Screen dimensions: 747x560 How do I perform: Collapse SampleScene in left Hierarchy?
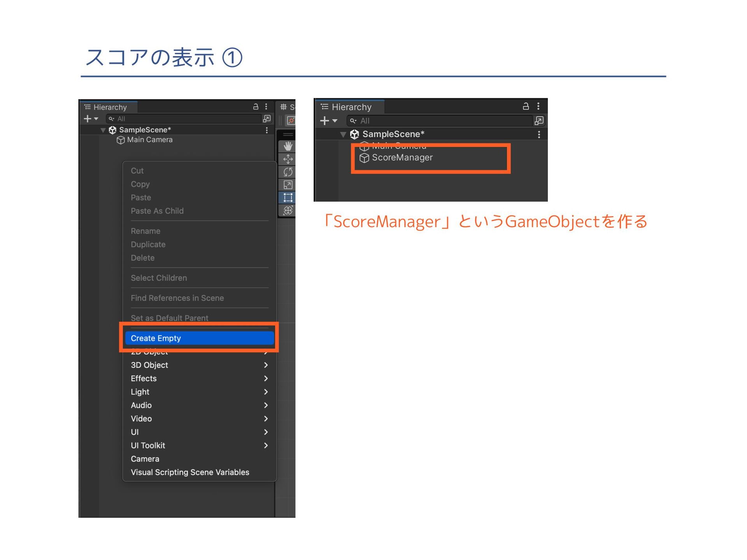103,130
